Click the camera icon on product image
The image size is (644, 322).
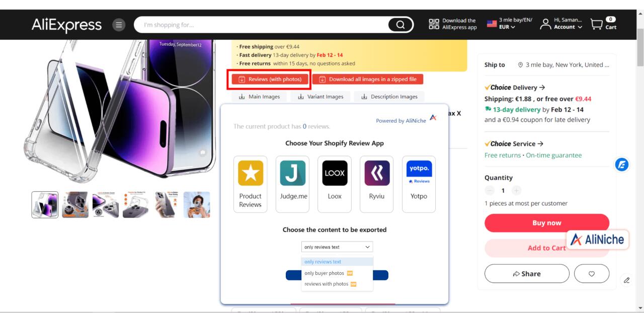203,152
